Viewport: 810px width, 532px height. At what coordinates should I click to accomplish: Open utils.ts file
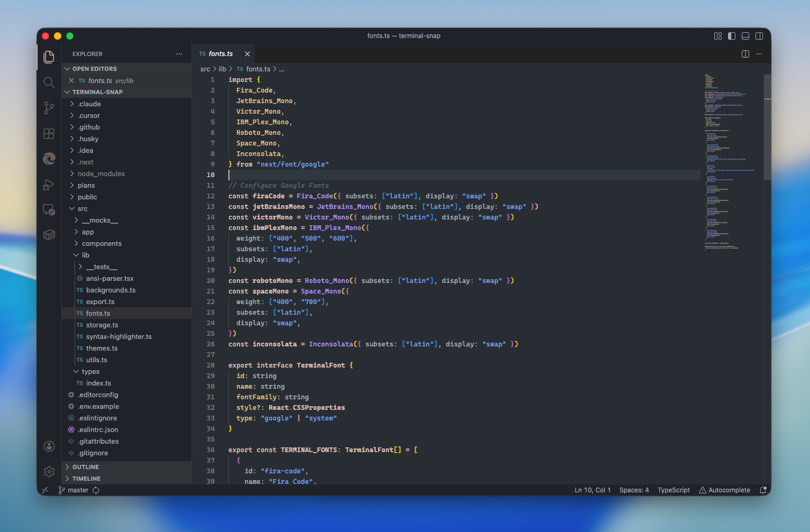tap(126, 360)
